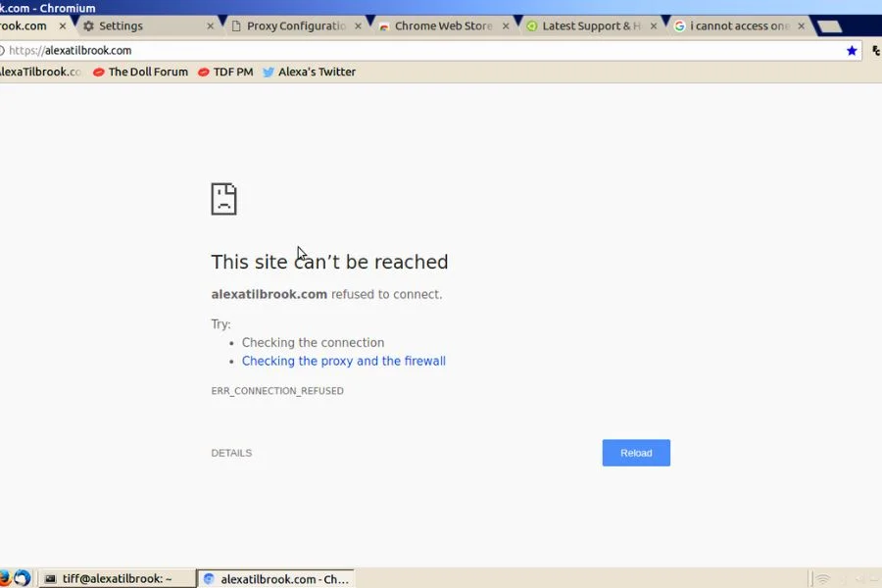The height and width of the screenshot is (588, 882).
Task: Expand the DETAILS section
Action: coord(231,453)
